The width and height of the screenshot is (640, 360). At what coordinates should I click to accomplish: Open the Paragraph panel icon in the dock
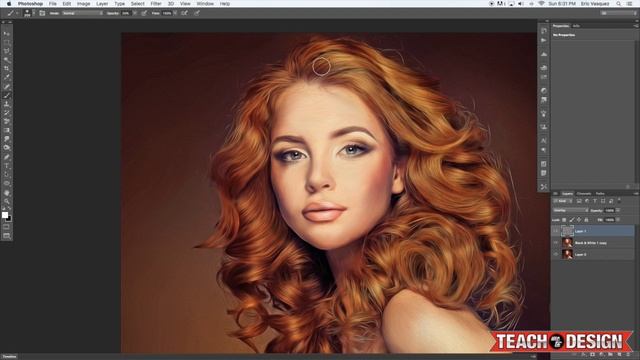pyautogui.click(x=544, y=150)
